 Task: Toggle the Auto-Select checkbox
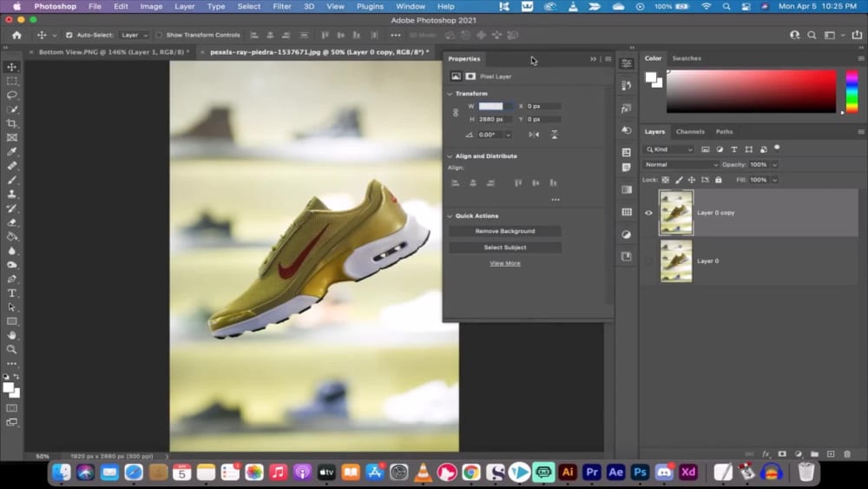coord(69,35)
